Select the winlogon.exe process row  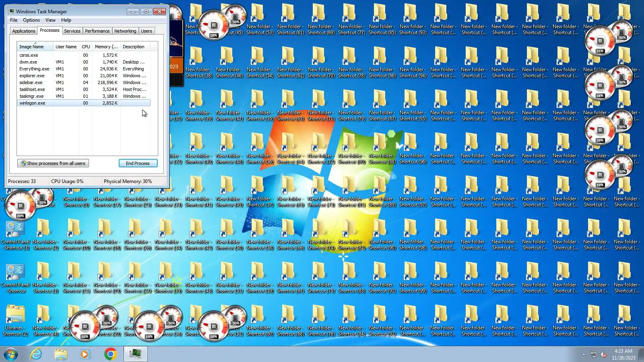click(x=84, y=103)
